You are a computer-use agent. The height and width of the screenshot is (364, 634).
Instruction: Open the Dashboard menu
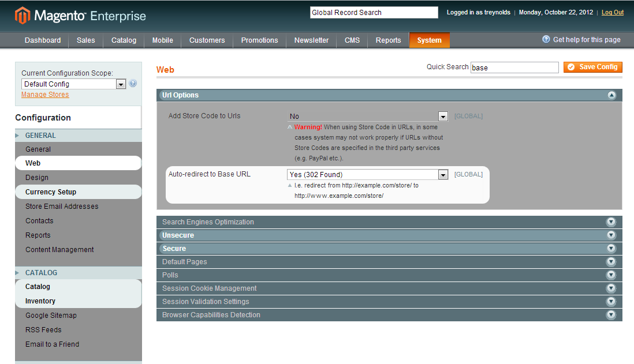[43, 40]
